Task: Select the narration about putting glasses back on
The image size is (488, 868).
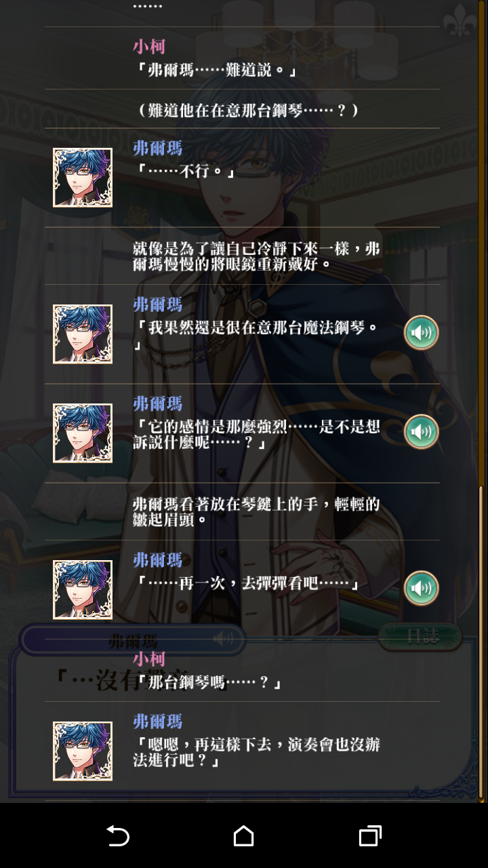Action: pyautogui.click(x=242, y=256)
